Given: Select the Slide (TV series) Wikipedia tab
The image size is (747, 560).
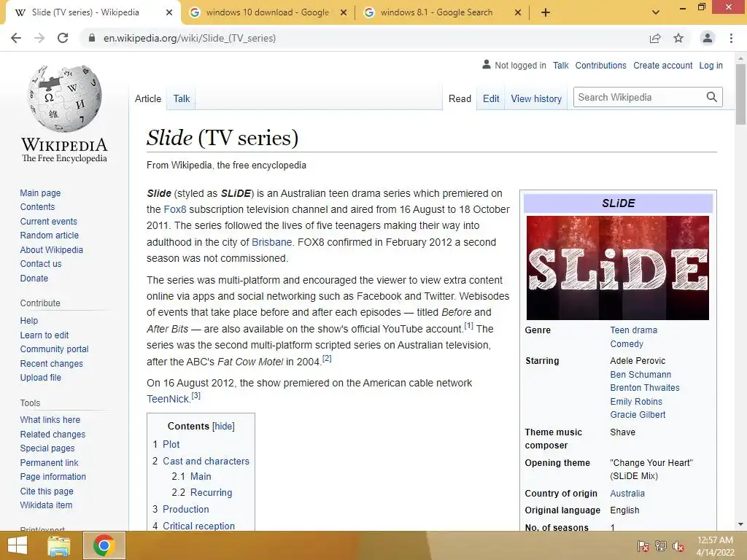Looking at the screenshot, I should click(x=86, y=12).
